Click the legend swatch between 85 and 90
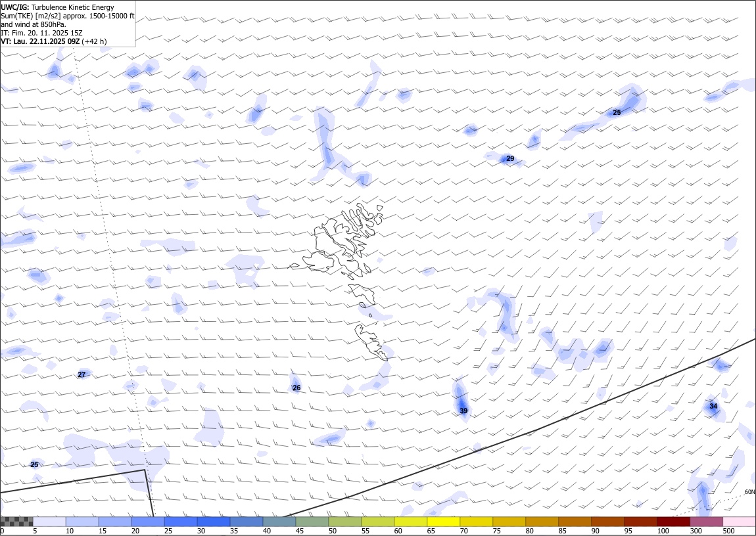The height and width of the screenshot is (536, 756). click(575, 522)
